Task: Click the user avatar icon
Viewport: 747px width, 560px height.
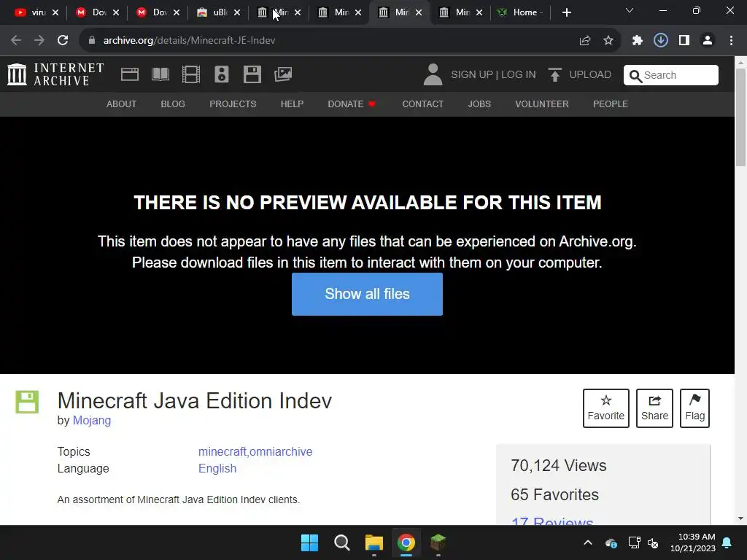Action: 433,75
